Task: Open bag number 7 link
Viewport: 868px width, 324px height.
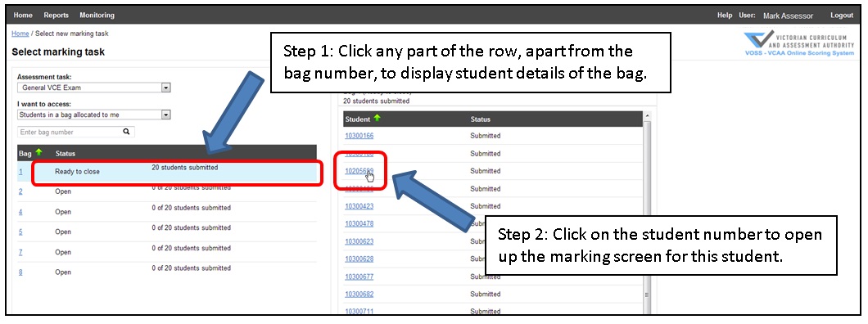Action: tap(20, 252)
